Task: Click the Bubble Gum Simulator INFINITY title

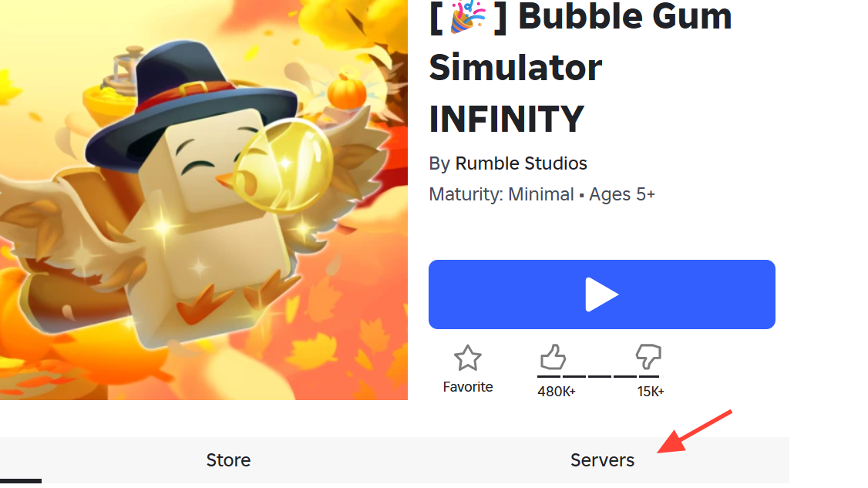Action: tap(580, 68)
